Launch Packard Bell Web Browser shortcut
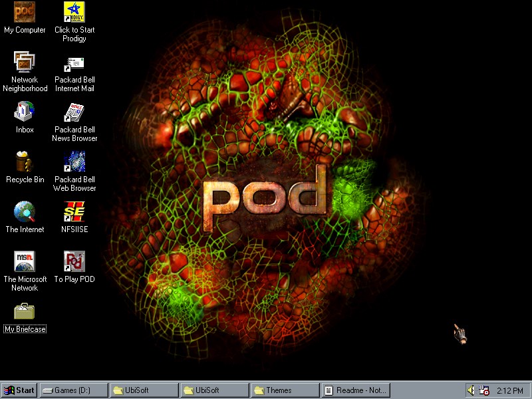This screenshot has width=532, height=399. tap(74, 162)
